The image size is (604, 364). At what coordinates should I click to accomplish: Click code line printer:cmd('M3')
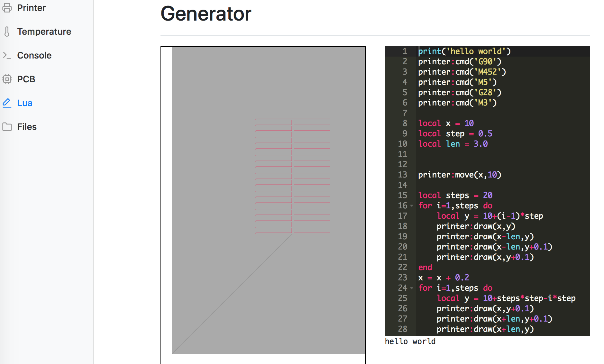(457, 103)
